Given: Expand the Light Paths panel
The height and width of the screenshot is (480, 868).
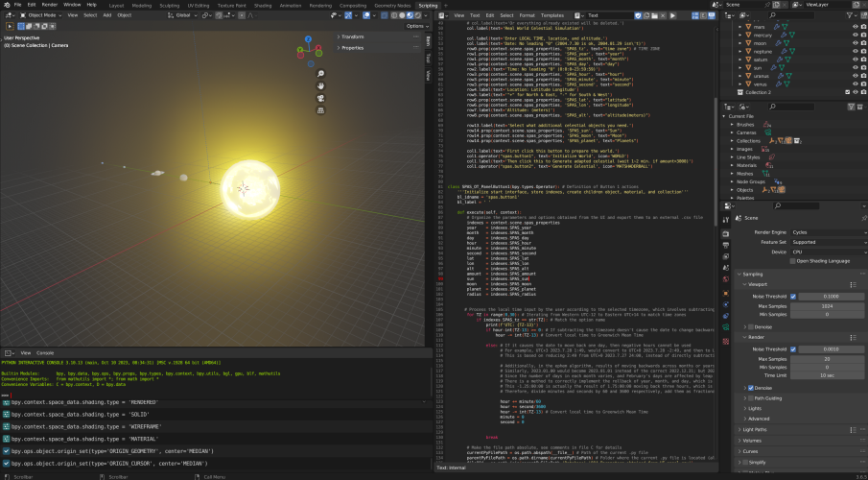Looking at the screenshot, I should [756, 429].
